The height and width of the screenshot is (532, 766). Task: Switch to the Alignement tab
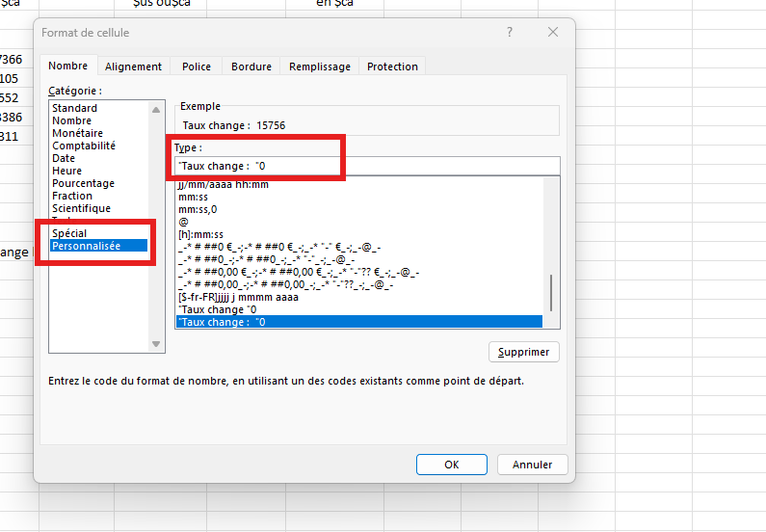[133, 66]
